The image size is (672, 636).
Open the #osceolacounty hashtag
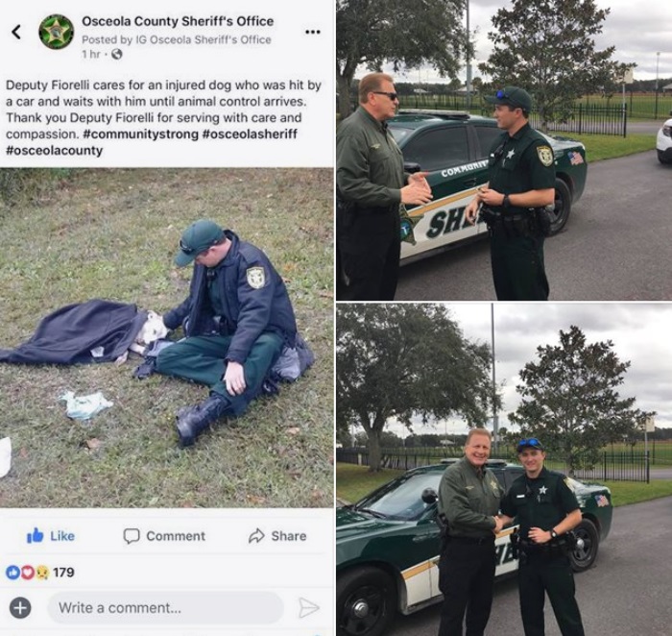tap(55, 150)
